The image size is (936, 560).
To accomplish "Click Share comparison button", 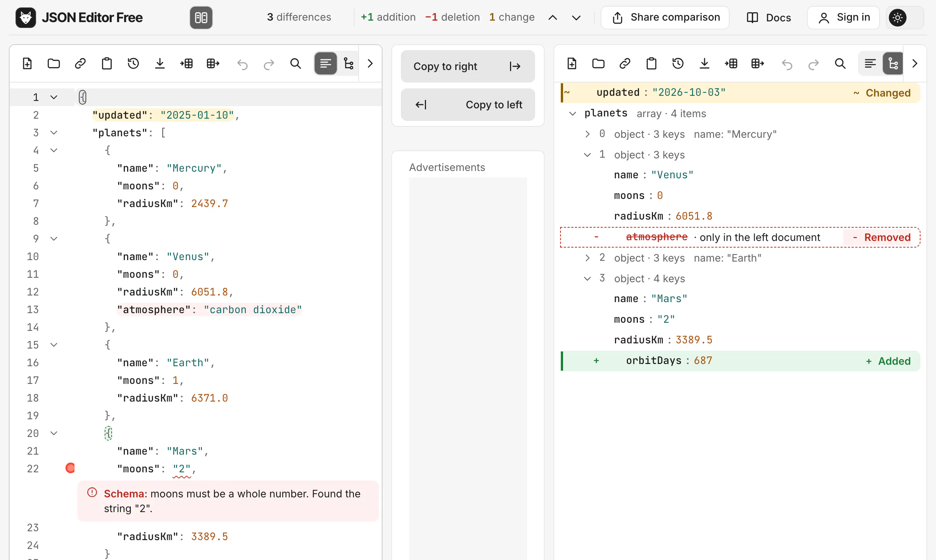I will [665, 17].
